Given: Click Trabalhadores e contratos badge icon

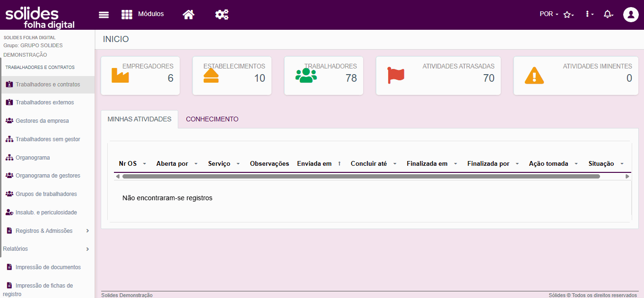Looking at the screenshot, I should (x=9, y=85).
